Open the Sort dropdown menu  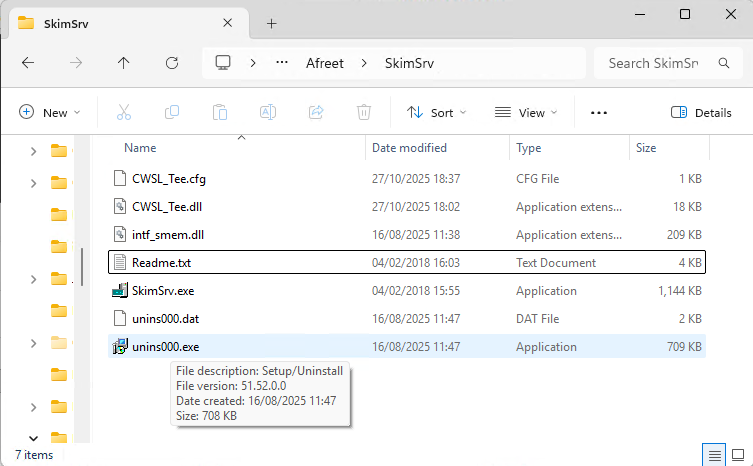pyautogui.click(x=436, y=113)
